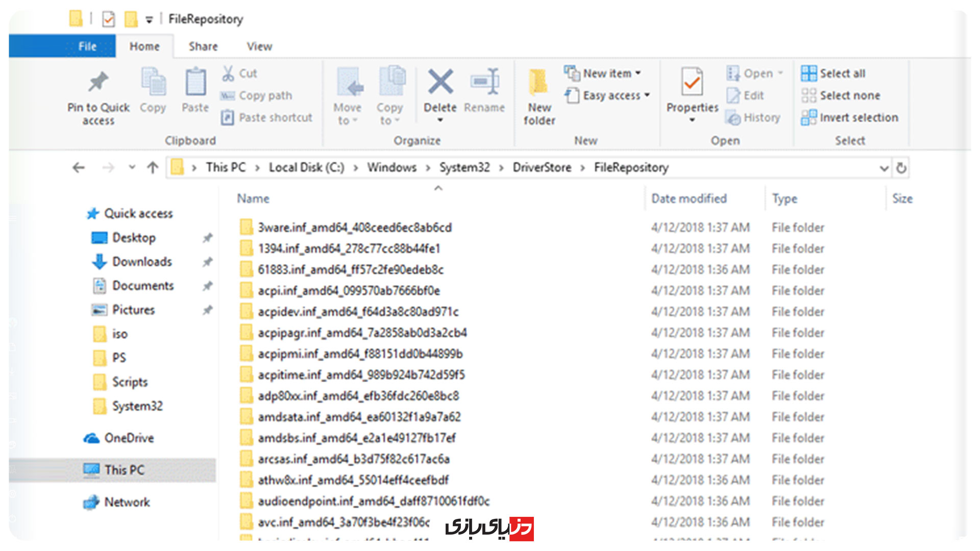This screenshot has height=551, width=980.
Task: Sort files by the Date modified column
Action: (x=689, y=198)
